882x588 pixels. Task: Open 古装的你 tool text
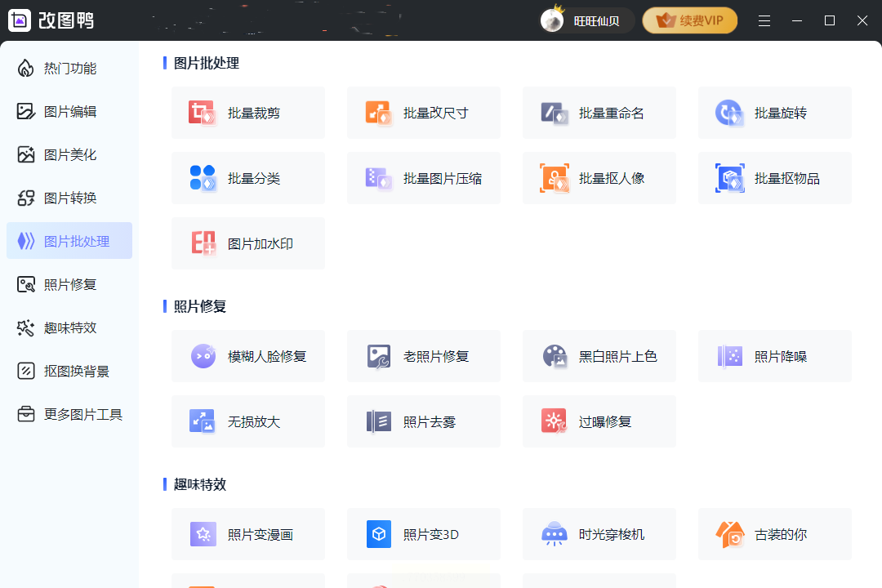pos(780,535)
